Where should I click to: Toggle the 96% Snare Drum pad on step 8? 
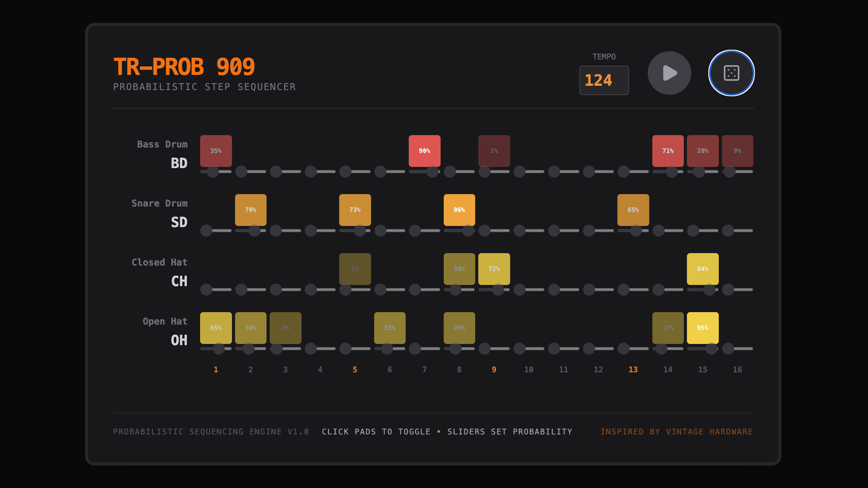pyautogui.click(x=459, y=210)
